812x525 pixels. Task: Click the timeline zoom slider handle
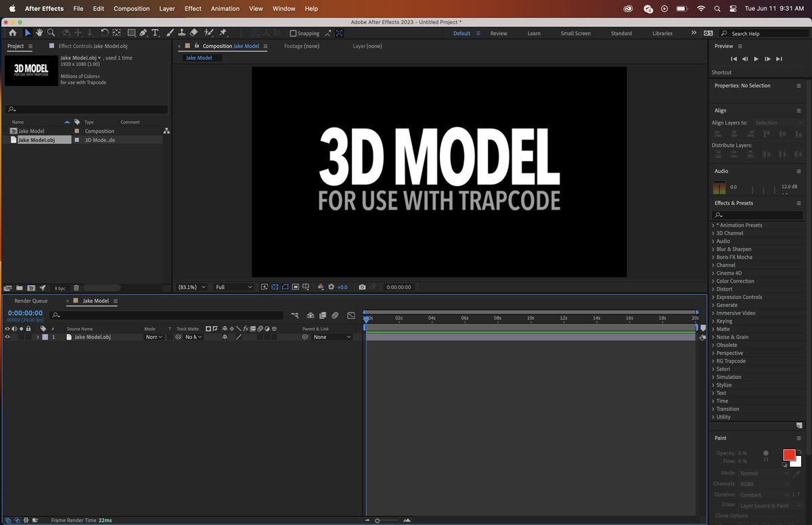point(377,520)
